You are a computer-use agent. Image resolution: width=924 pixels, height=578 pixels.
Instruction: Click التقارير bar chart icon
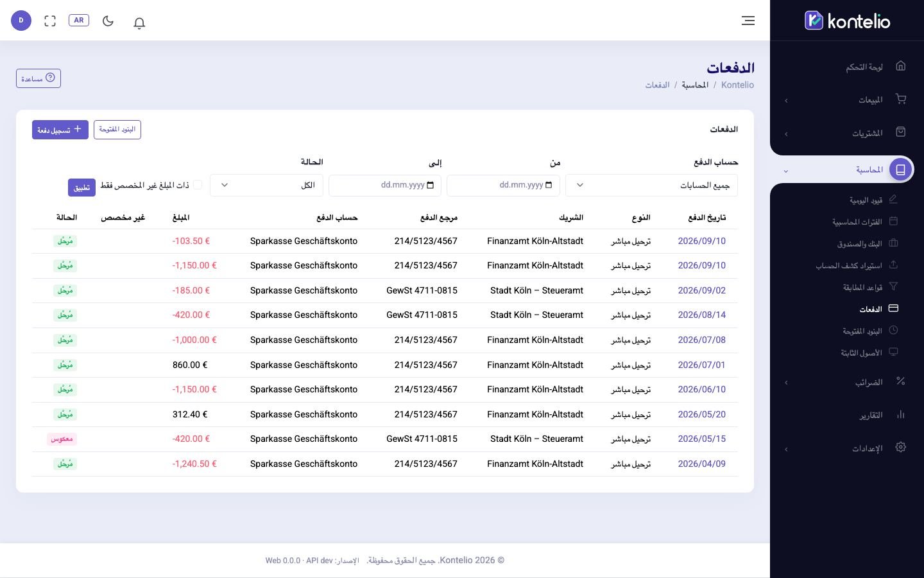point(901,414)
